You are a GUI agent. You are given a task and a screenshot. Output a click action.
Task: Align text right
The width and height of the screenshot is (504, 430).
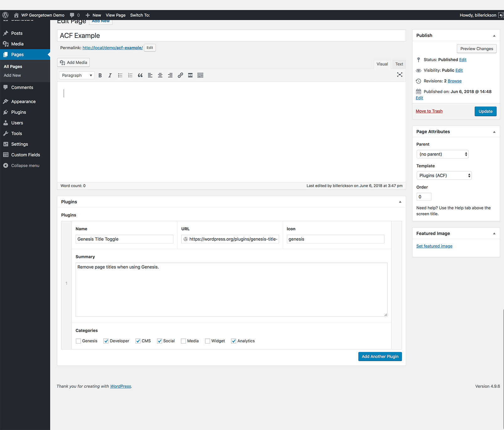[x=170, y=75]
